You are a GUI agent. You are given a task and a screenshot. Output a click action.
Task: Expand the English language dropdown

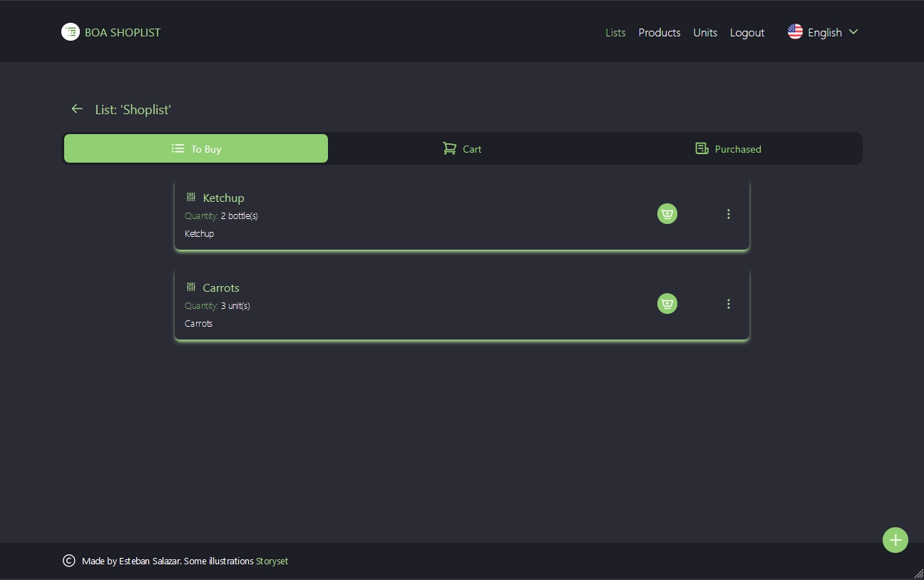click(x=853, y=32)
